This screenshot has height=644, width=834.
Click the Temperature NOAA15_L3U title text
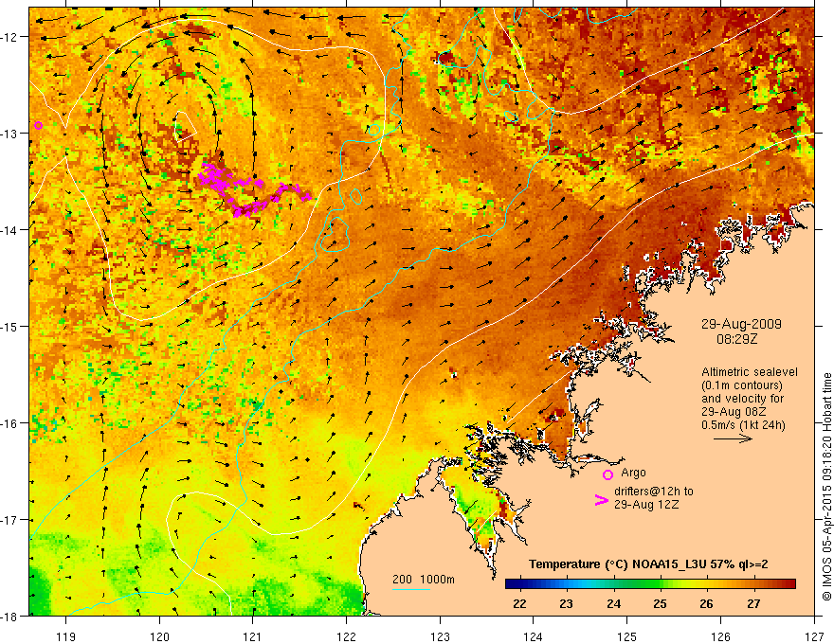(648, 564)
